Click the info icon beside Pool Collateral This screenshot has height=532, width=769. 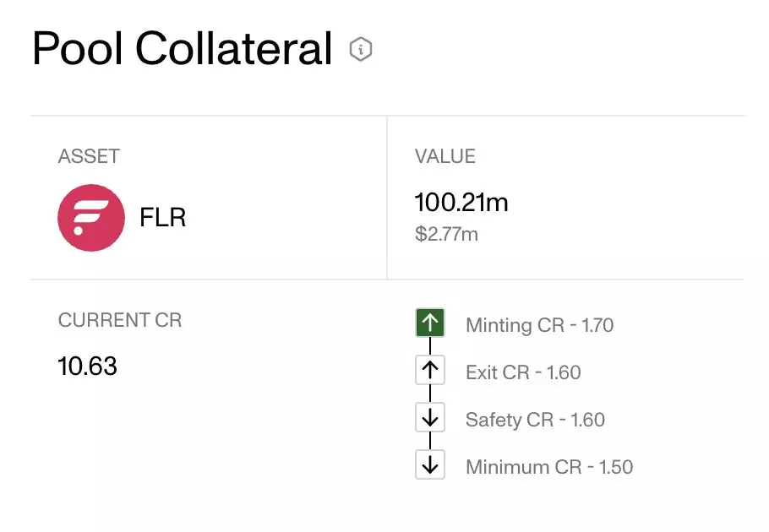[x=361, y=50]
